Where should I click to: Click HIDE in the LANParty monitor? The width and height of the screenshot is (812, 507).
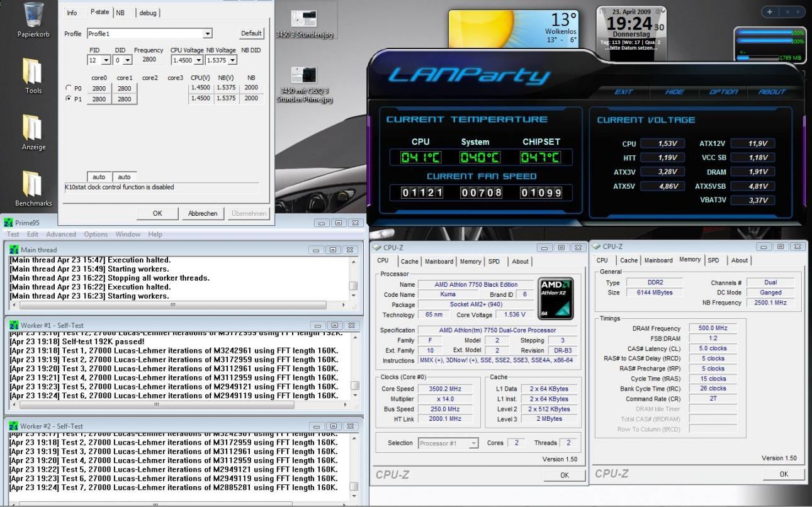coord(675,92)
